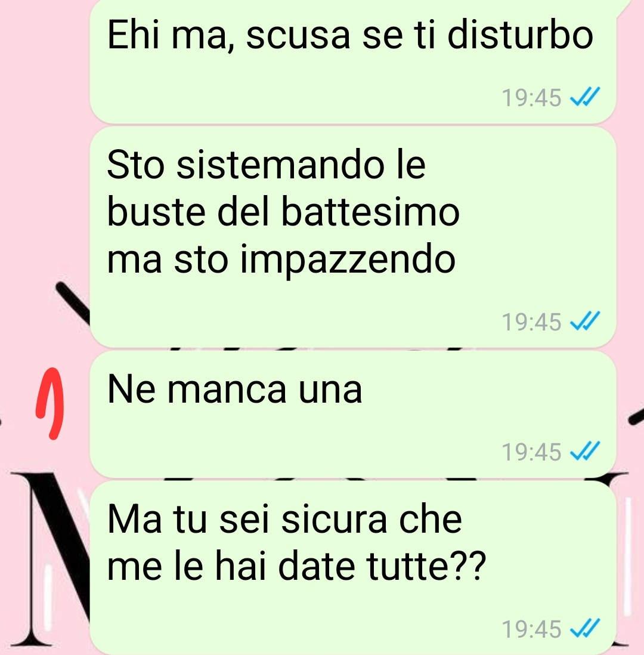Screen dimensions: 644x655
Task: Select "Ma tu sei sicura che" message
Action: (x=353, y=567)
